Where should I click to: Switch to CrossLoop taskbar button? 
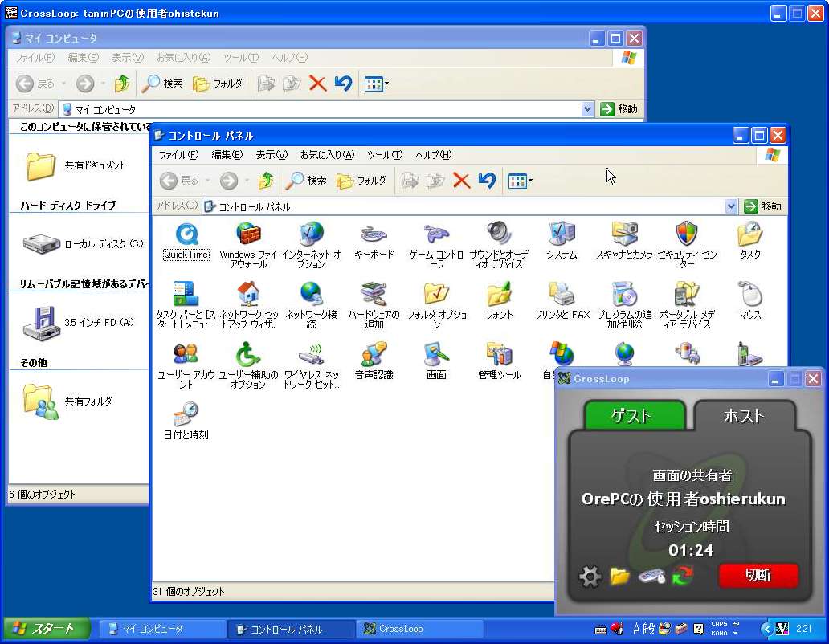[x=420, y=629]
